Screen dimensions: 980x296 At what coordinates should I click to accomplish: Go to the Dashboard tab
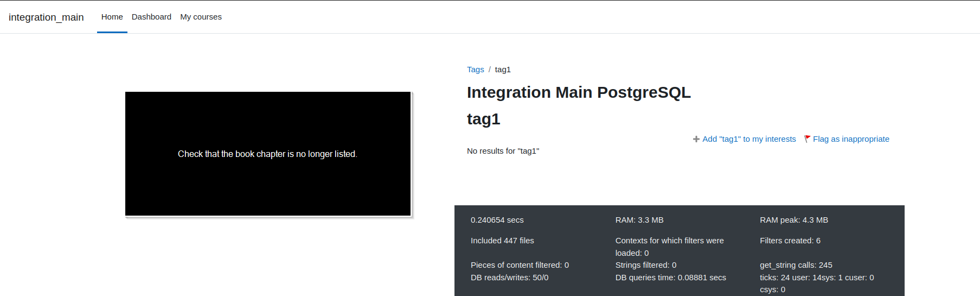(x=151, y=17)
